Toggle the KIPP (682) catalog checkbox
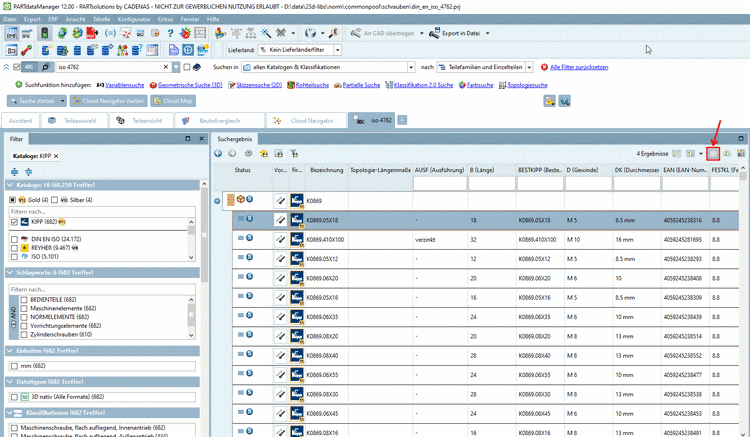 (14, 222)
